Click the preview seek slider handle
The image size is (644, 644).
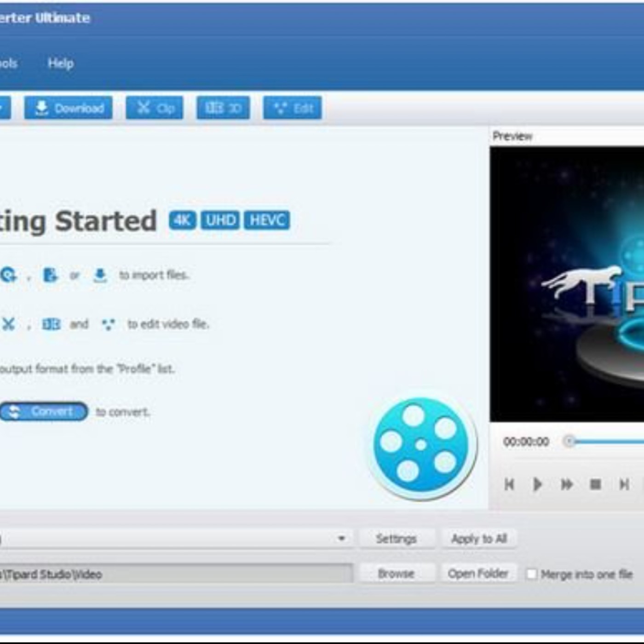tap(569, 441)
